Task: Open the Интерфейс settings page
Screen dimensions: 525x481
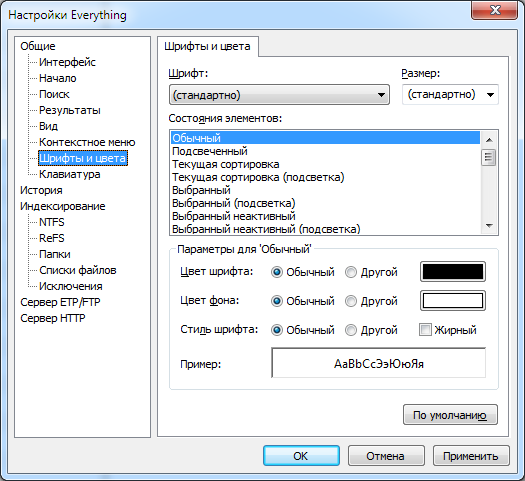Action: pos(67,62)
